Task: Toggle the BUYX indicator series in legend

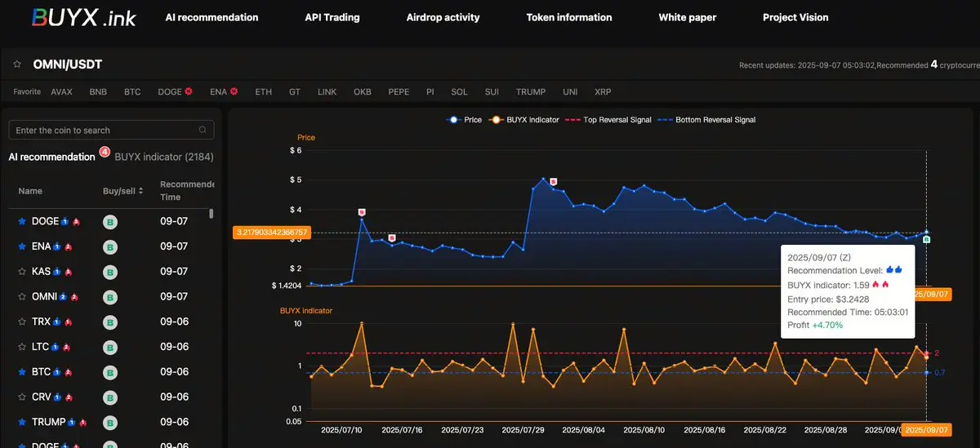Action: coord(524,120)
